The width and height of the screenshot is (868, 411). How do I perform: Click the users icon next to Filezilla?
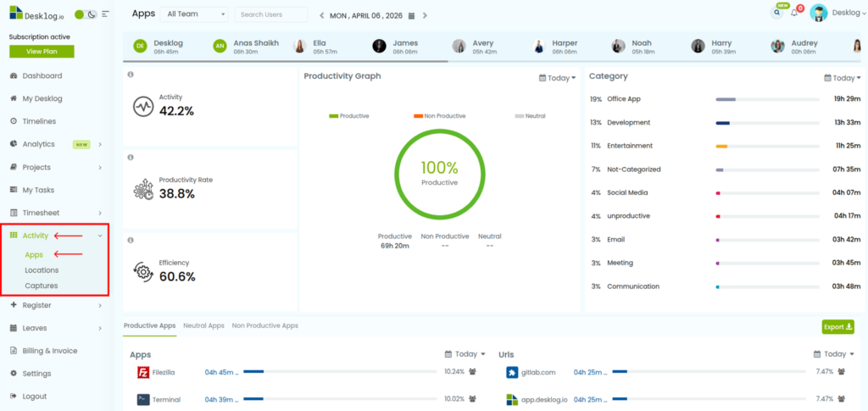click(x=472, y=371)
